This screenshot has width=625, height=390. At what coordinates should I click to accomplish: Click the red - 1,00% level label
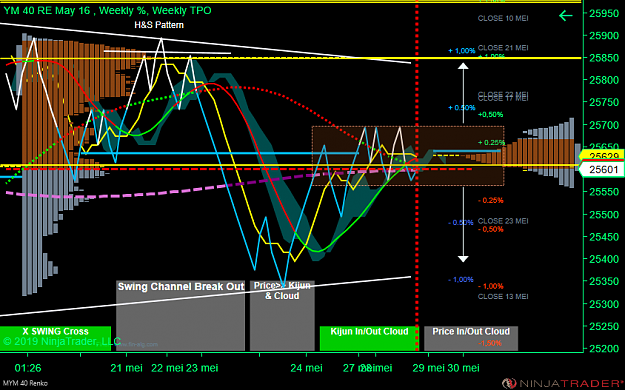coord(491,286)
